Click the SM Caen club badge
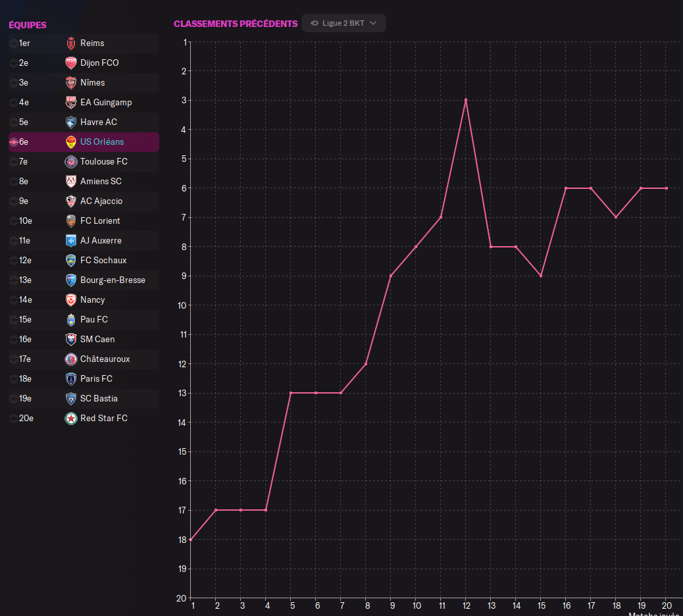Viewport: 683px width, 616px height. (70, 340)
